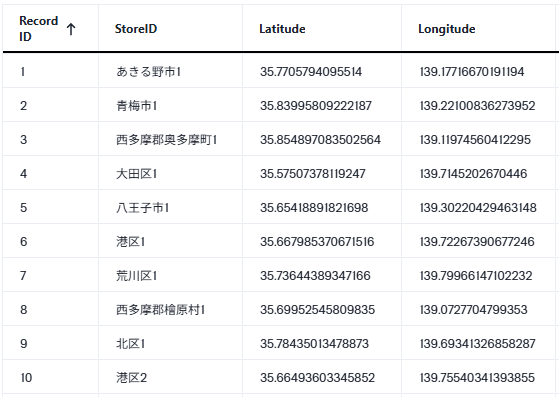
Task: Pick longitude value 139.30220429463148
Action: click(x=478, y=208)
